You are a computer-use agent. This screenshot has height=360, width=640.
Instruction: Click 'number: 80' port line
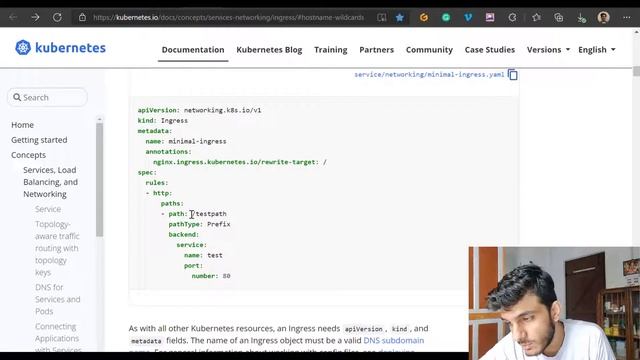[211, 276]
